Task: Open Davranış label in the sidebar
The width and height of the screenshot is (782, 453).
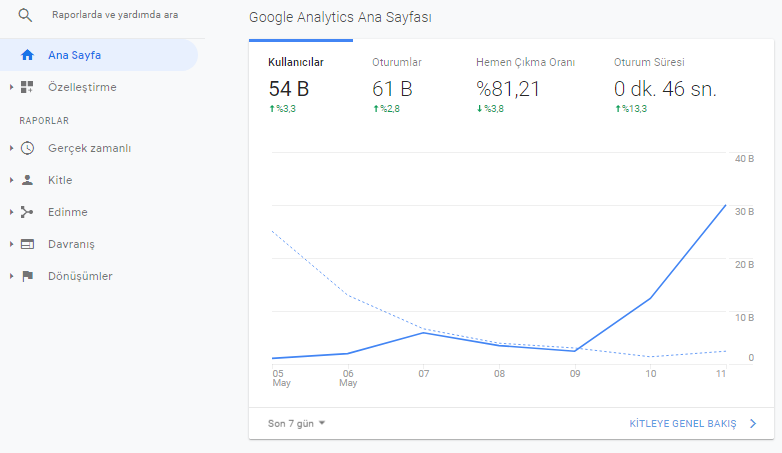Action: click(71, 244)
